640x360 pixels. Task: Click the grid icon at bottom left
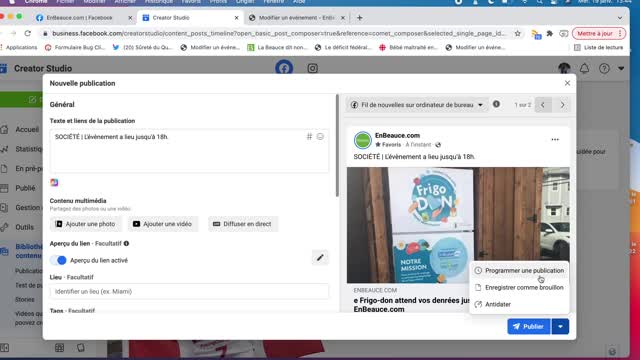pos(59,348)
